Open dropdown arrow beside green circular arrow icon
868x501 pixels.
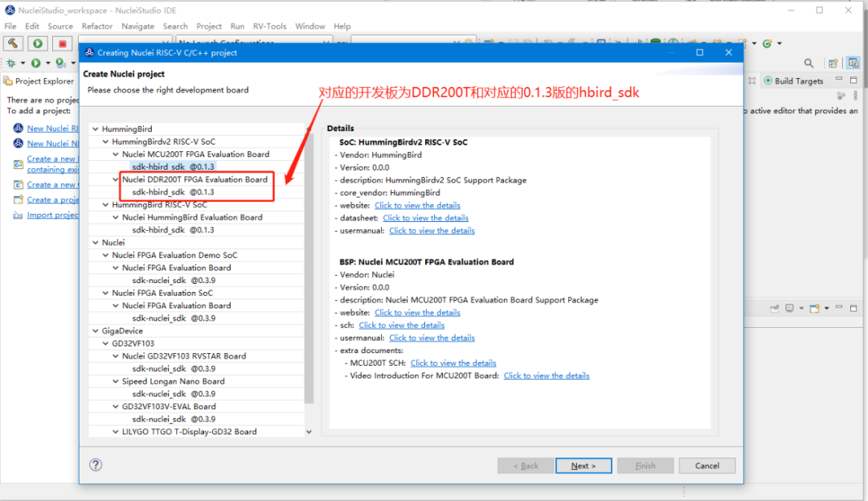coord(780,43)
